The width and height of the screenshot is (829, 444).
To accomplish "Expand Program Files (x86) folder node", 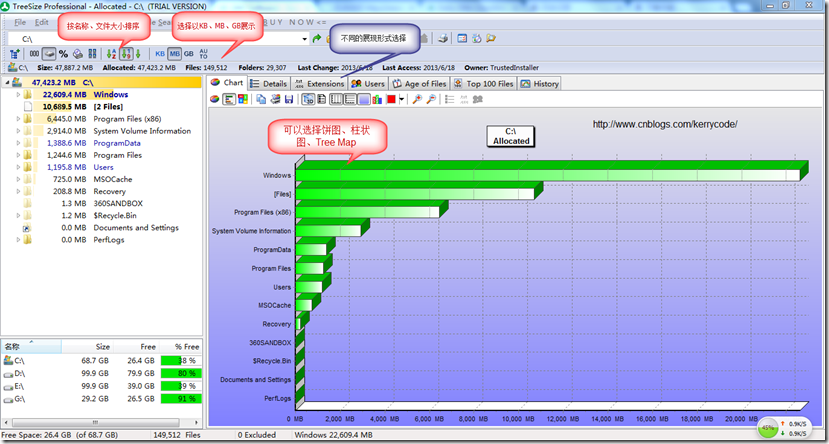I will [x=18, y=119].
